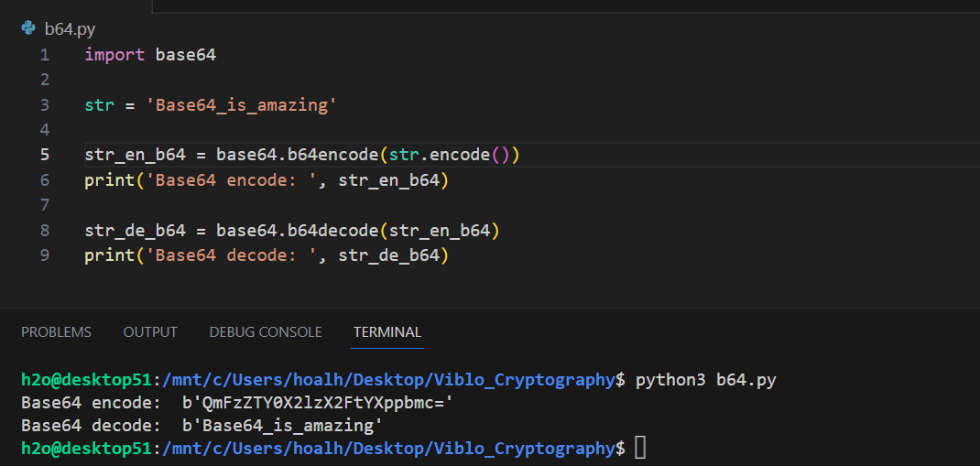Screen dimensions: 980x466
Task: Show the DEBUG CONSOLE tab
Action: point(266,331)
